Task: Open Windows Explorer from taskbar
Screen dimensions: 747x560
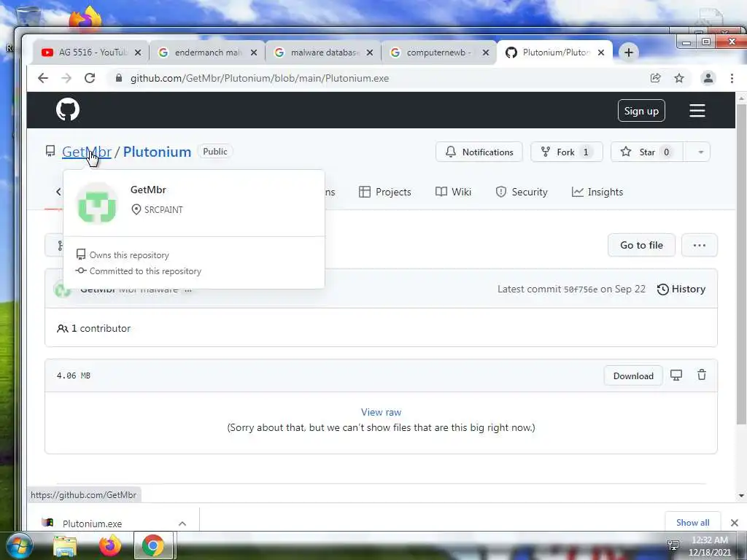Action: click(65, 545)
